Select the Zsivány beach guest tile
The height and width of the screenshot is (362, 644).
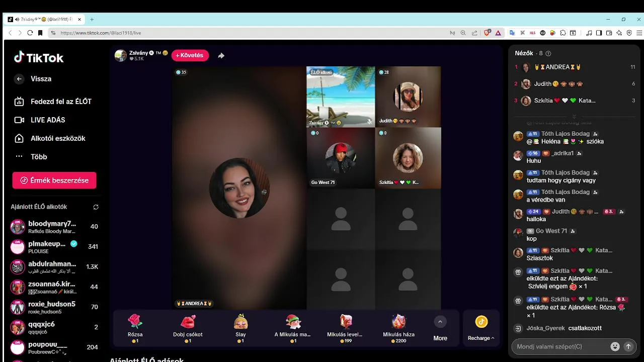341,97
